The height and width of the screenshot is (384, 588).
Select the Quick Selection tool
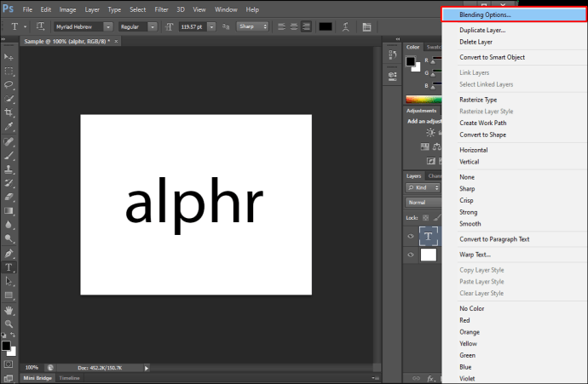pyautogui.click(x=9, y=99)
